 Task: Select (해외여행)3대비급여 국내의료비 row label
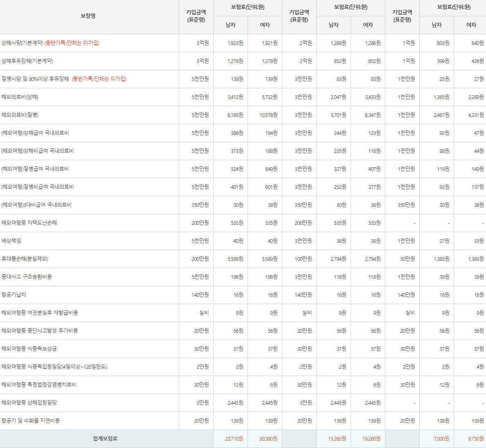click(36, 205)
